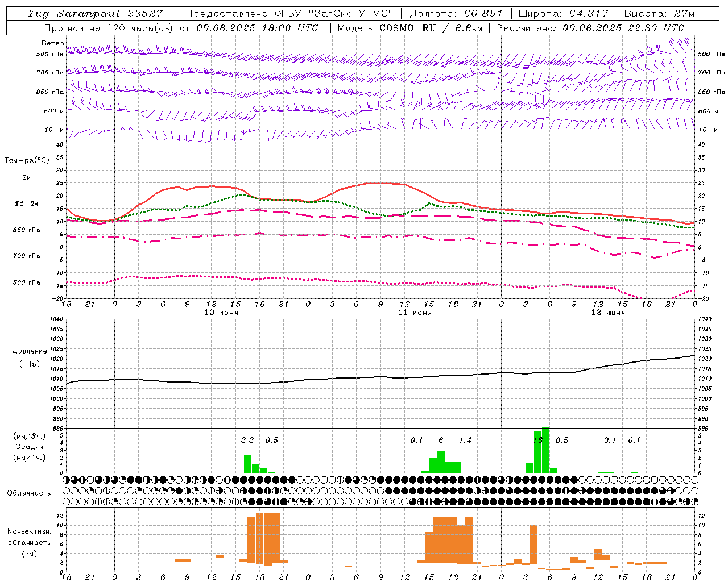Select the Рассчитано 09.06.2025 22:39 UTC timestamp
Viewport: 728px width, 582px height.
point(590,28)
